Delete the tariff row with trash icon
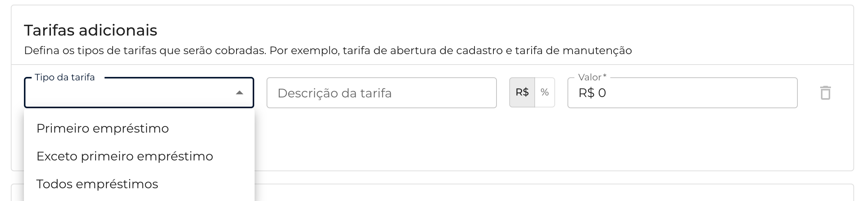The width and height of the screenshot is (868, 201). (x=825, y=93)
